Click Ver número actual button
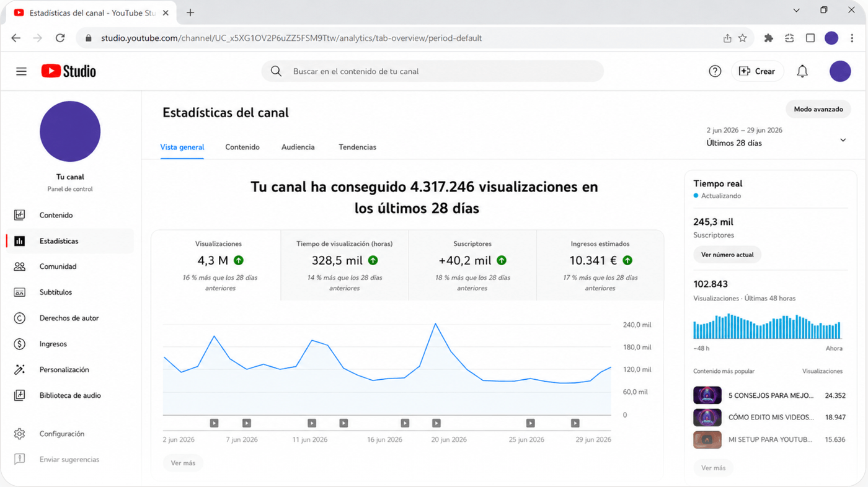The width and height of the screenshot is (868, 487). pyautogui.click(x=727, y=255)
